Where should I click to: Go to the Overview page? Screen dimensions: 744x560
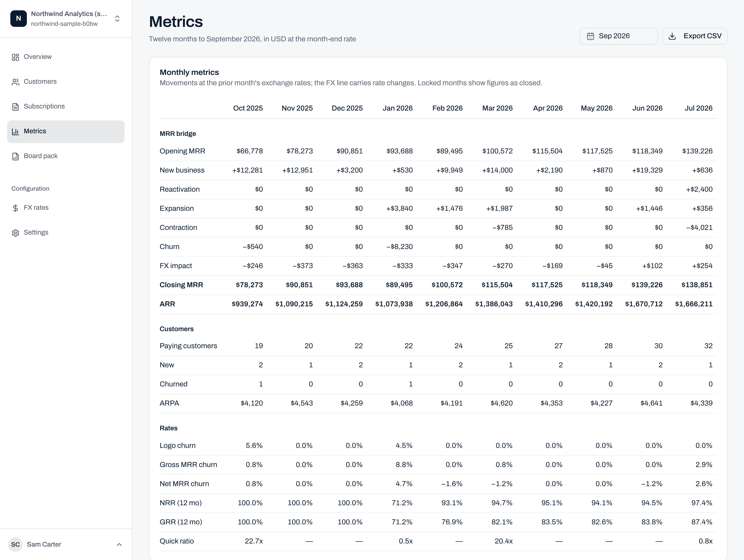click(66, 57)
